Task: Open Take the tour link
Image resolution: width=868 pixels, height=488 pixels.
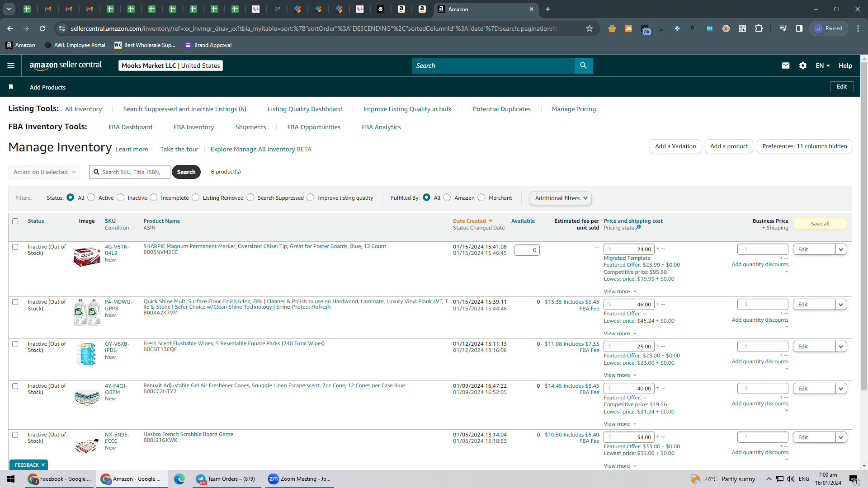Action: (x=179, y=149)
